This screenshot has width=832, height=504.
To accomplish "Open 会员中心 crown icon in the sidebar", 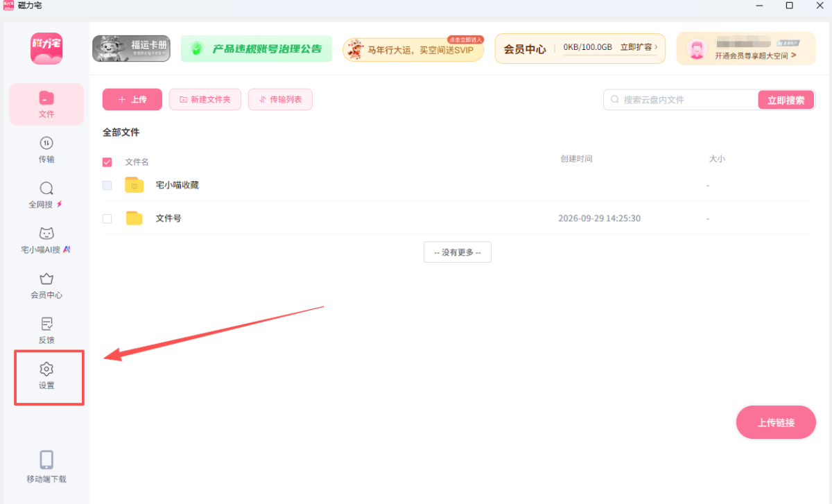I will point(46,279).
